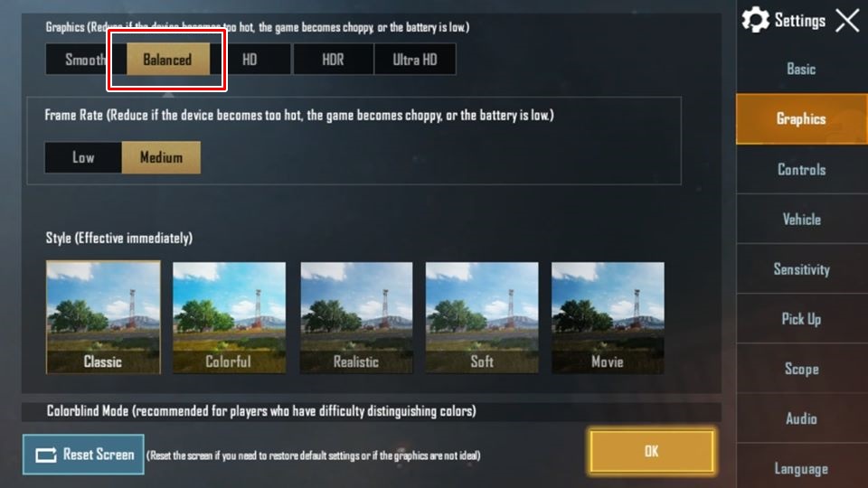
Task: Switch to the Controls tab
Action: (x=802, y=169)
